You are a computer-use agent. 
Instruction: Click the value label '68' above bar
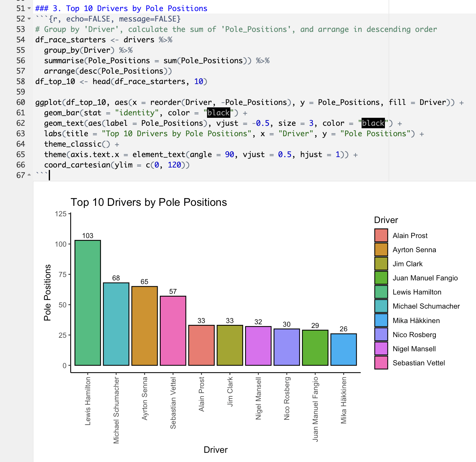[116, 278]
